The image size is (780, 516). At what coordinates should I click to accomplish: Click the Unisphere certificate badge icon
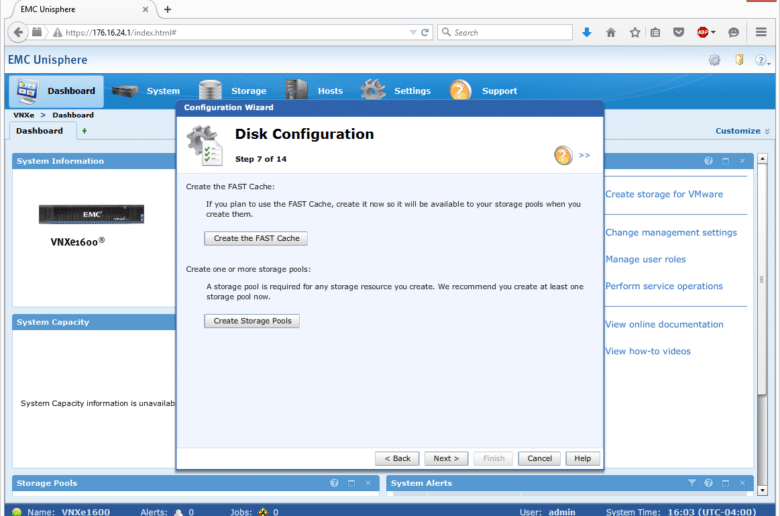click(739, 60)
